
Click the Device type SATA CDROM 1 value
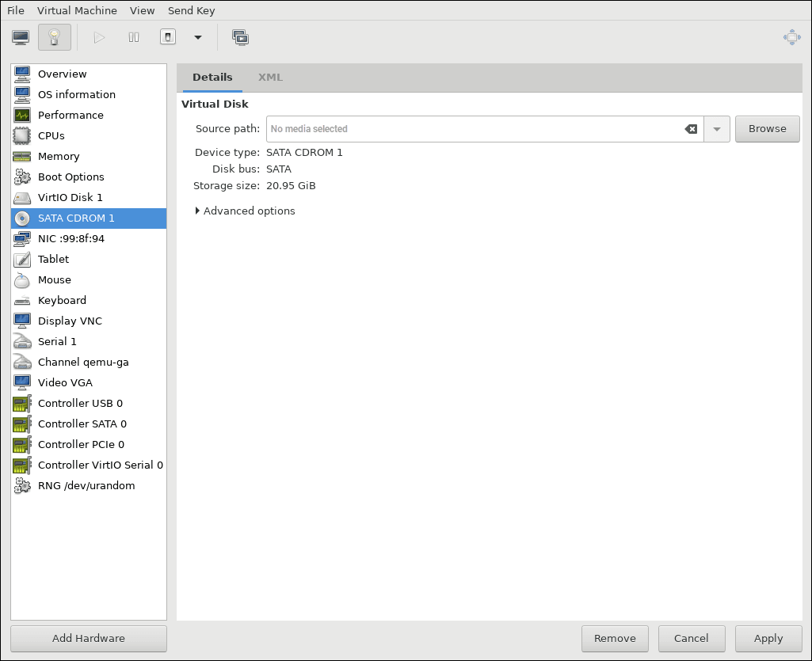304,153
